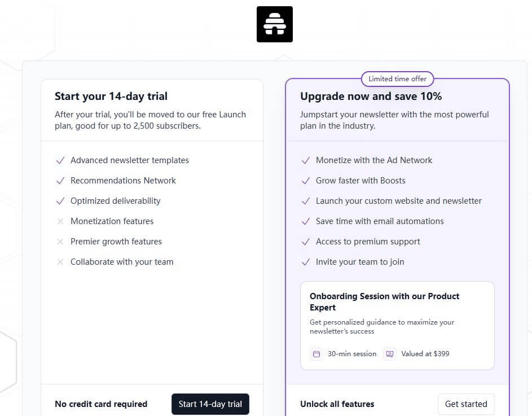Click checkmark next to Advanced newsletter templates
This screenshot has height=416, width=532.
coord(60,160)
